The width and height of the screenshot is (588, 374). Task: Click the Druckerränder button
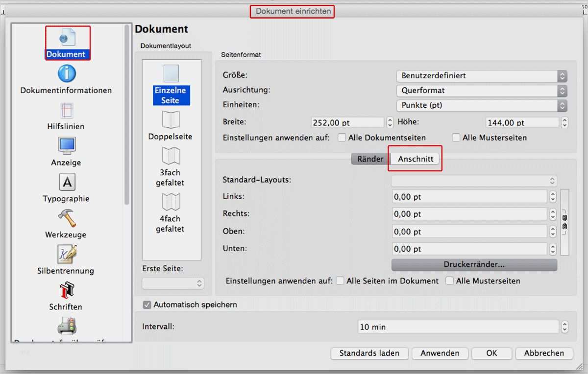(x=474, y=265)
